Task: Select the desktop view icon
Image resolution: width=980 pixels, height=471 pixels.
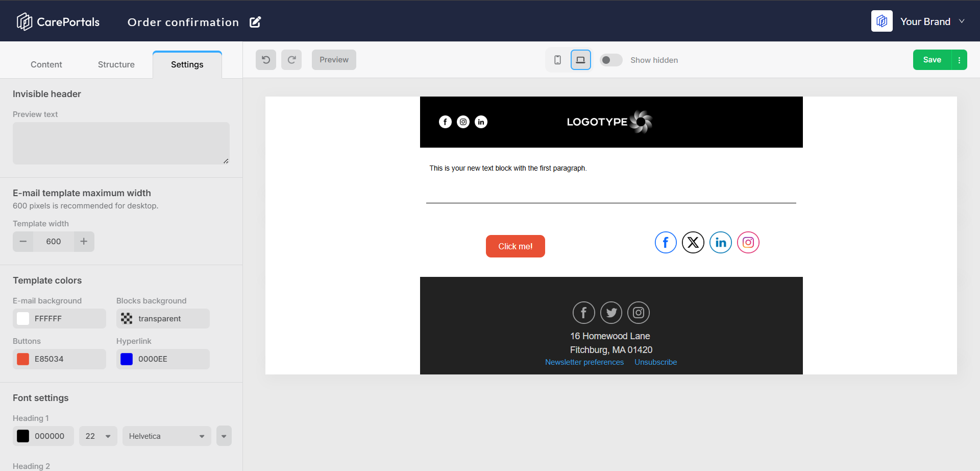Action: [x=581, y=60]
